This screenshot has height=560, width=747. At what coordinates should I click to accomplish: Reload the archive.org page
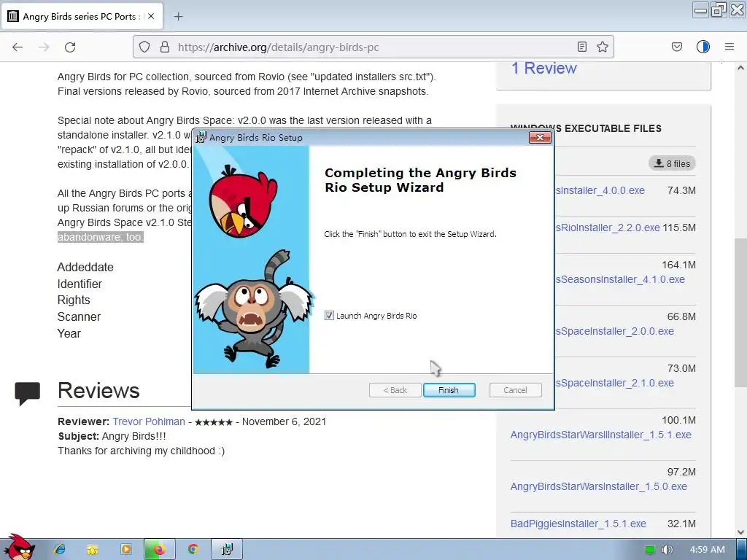pyautogui.click(x=70, y=47)
